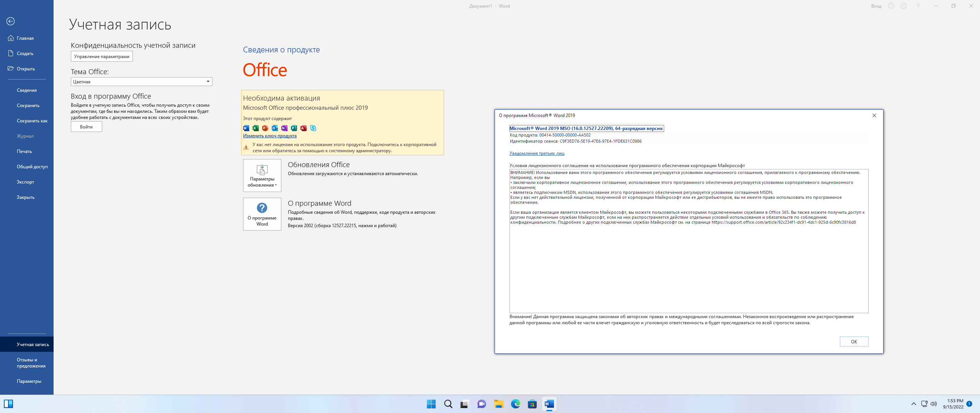
Task: Click the About Word button
Action: pos(262,214)
